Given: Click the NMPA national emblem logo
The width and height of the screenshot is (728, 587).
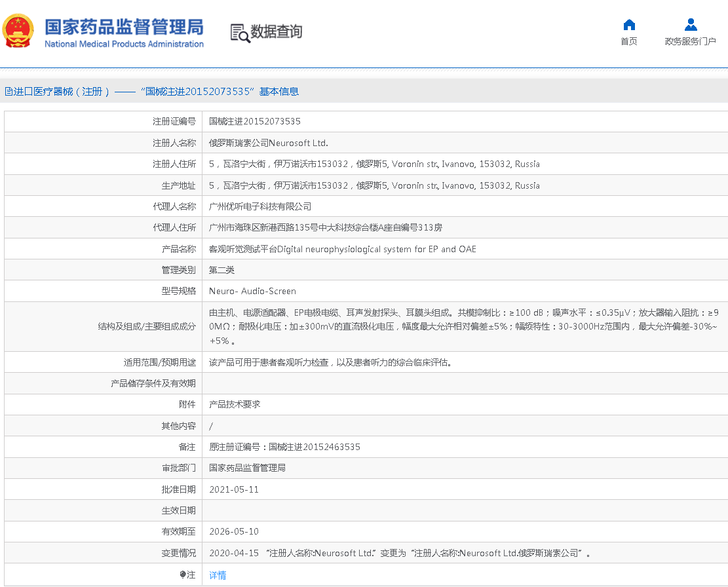Looking at the screenshot, I should coord(18,28).
